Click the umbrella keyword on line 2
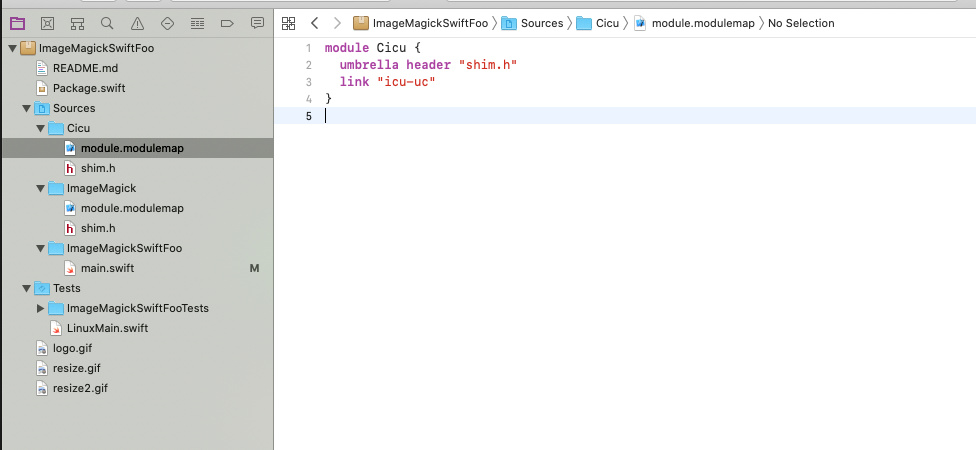 coord(369,65)
